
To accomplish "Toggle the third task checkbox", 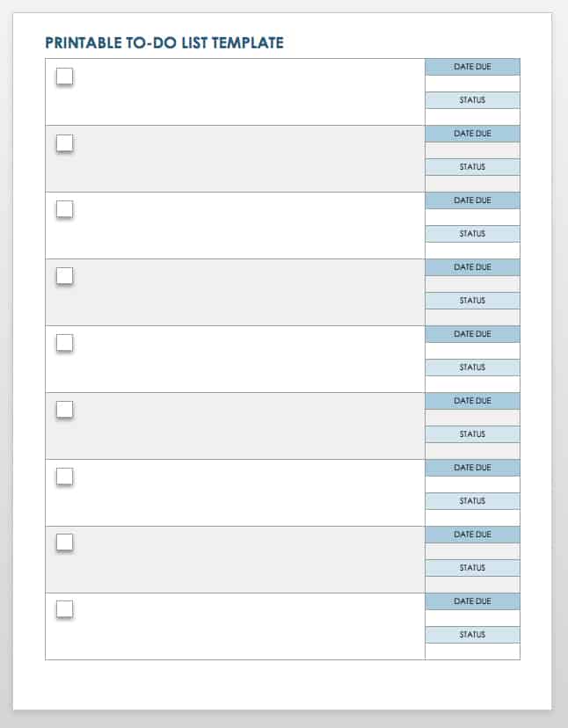I will click(x=64, y=209).
